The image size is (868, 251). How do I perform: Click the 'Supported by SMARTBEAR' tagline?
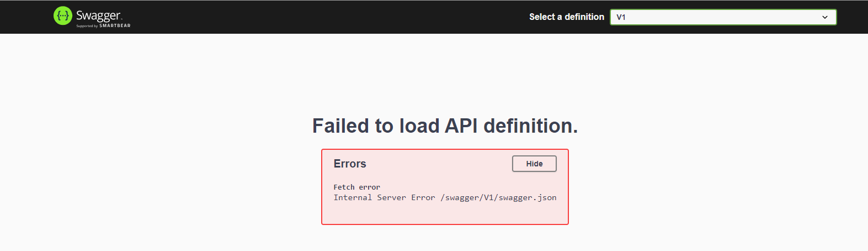coord(103,25)
